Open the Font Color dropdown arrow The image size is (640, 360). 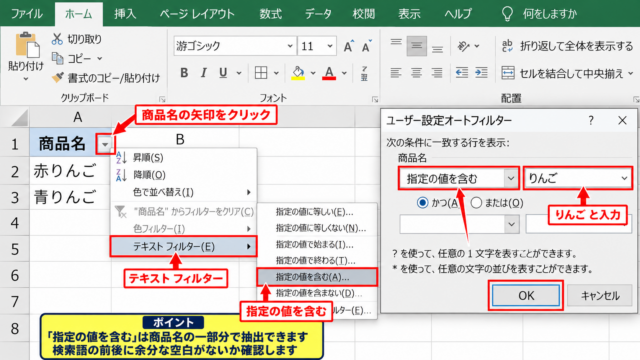(x=344, y=73)
